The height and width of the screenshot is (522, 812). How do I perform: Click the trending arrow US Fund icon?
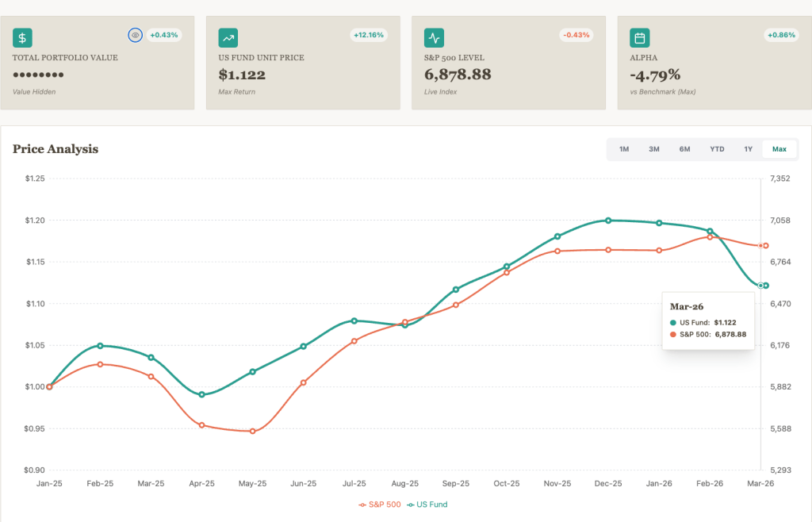(x=228, y=37)
